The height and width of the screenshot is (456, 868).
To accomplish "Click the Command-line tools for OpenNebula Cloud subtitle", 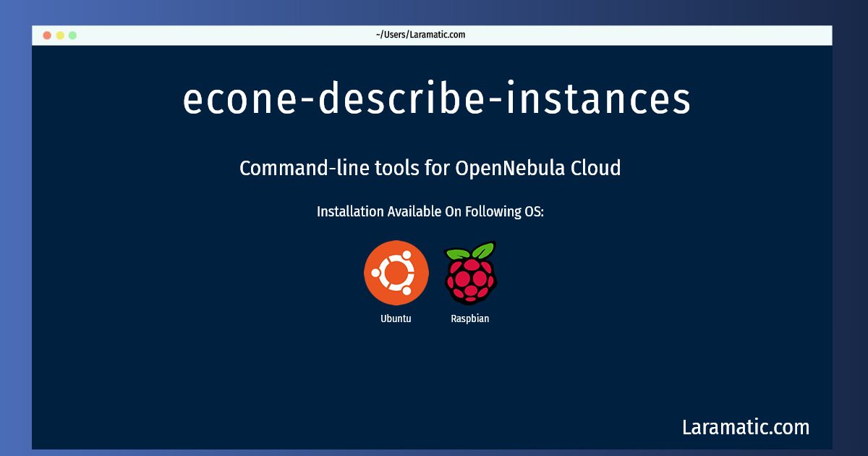I will coord(430,168).
